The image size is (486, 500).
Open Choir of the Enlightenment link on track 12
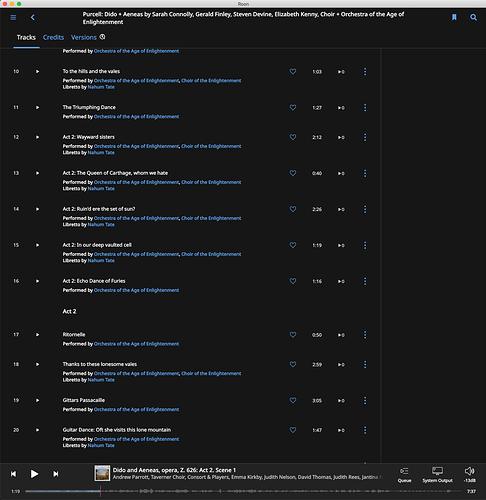[x=211, y=146]
